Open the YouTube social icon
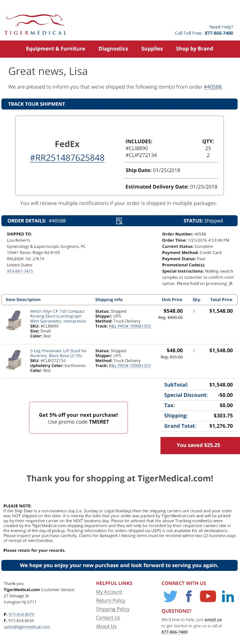The width and height of the screenshot is (240, 644). coord(208,596)
